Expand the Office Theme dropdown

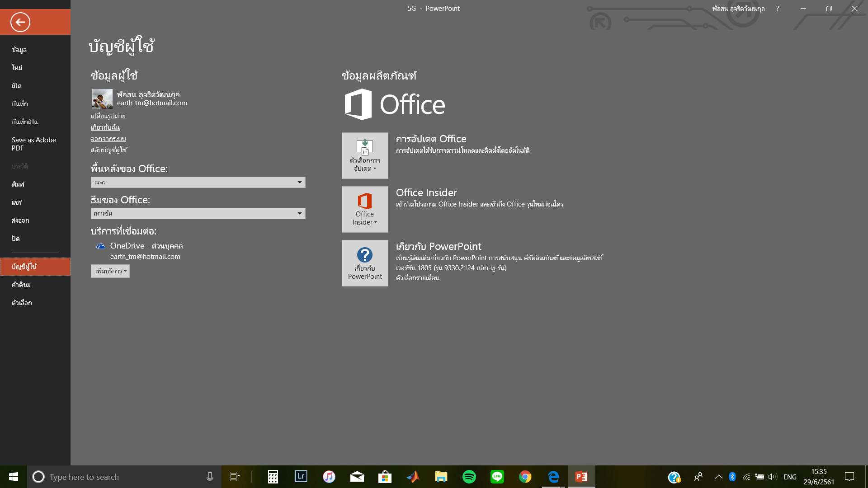point(299,213)
